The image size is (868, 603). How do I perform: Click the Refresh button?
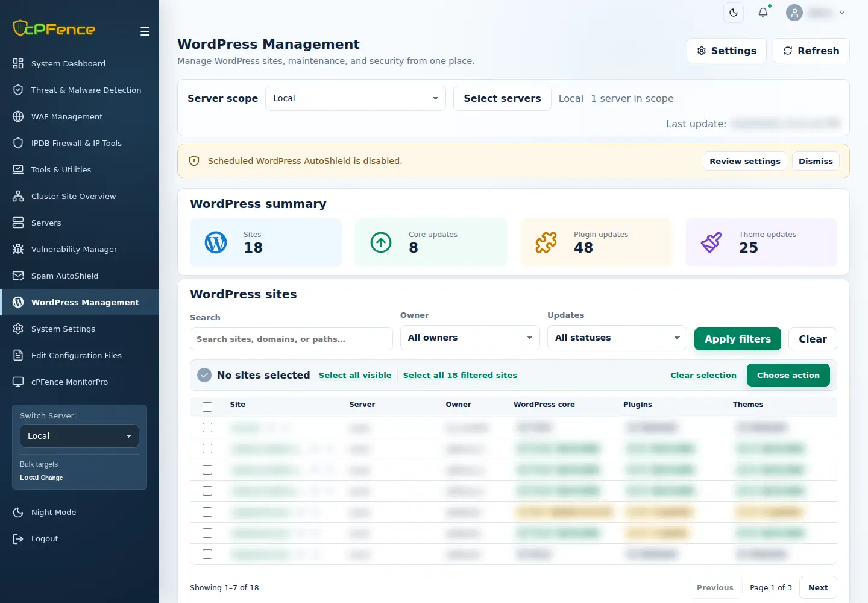point(811,51)
